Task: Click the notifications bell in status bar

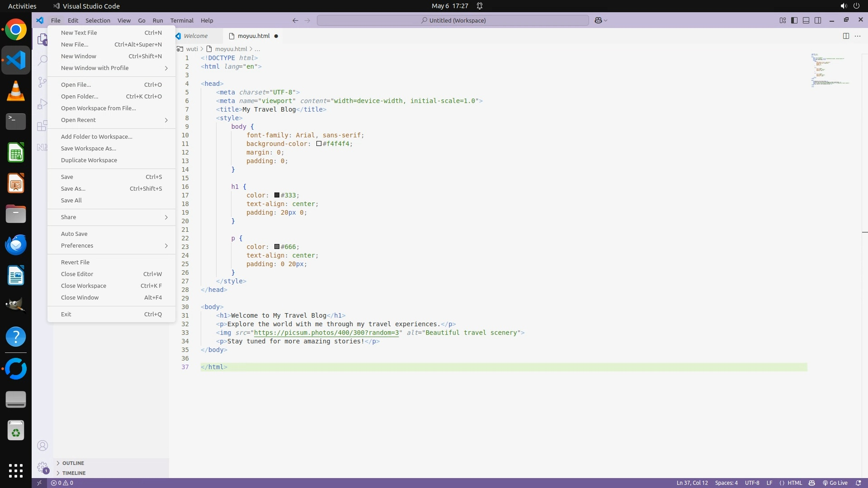Action: pos(859,483)
